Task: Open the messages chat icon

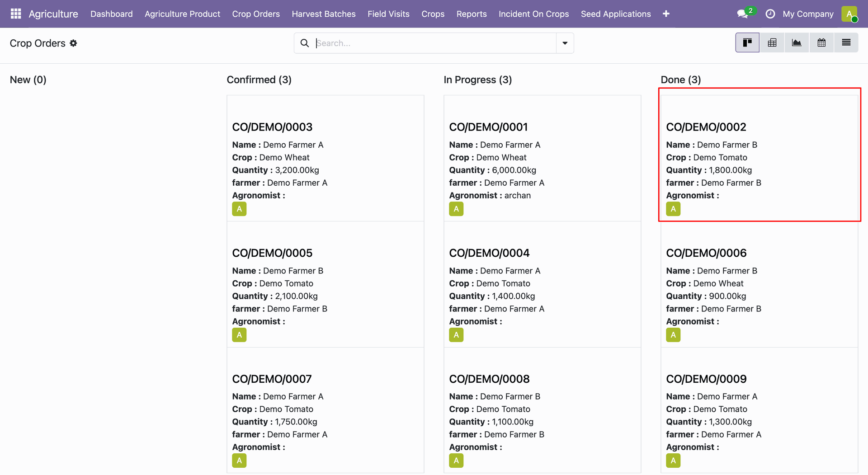Action: click(742, 14)
